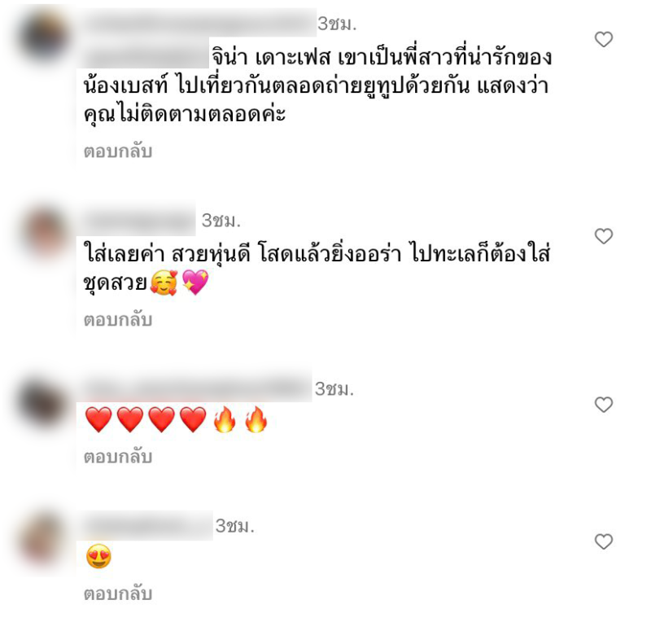
Task: Reply (ตอบกลับ) to the ใส่เลยค่า สวยหุ่นดี comment
Action: 118,320
